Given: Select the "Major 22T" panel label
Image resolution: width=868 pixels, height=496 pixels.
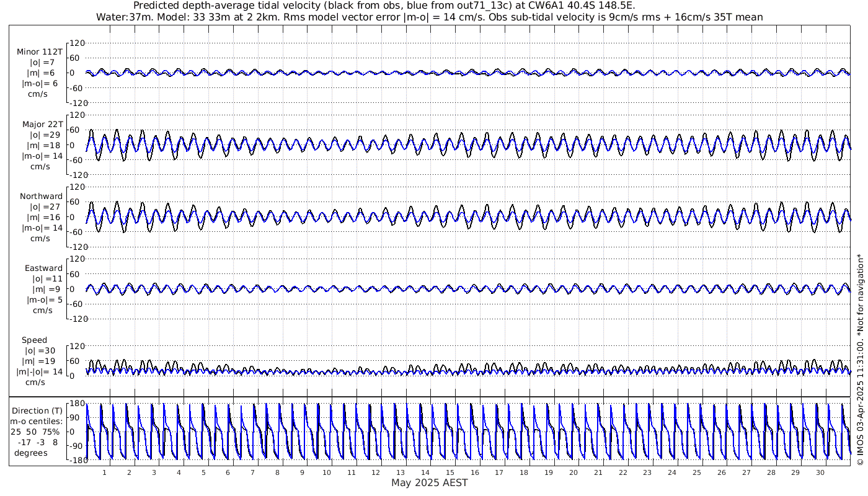Looking at the screenshot, I should pos(43,124).
